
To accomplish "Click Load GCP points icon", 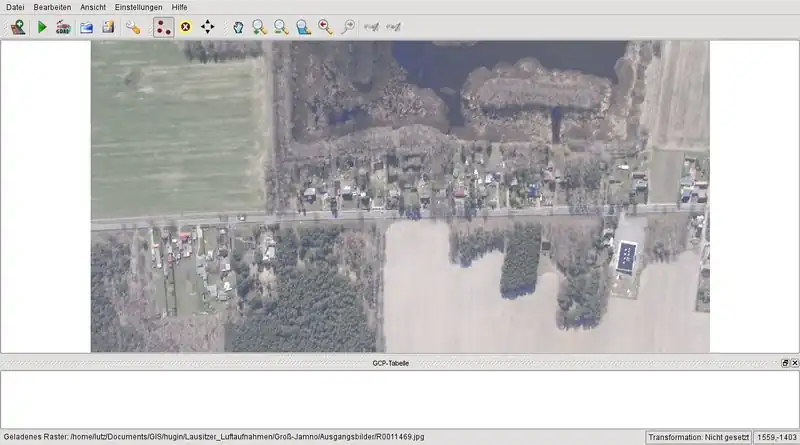I will 86,27.
